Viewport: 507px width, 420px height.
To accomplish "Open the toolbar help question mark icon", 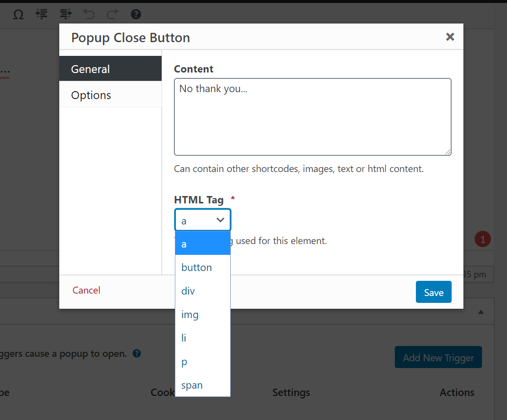I will 135,15.
